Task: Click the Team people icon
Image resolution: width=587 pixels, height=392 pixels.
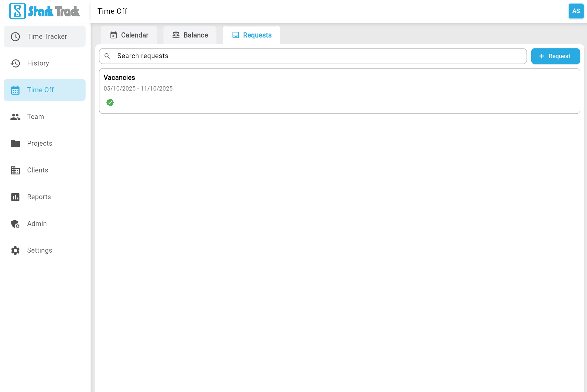Action: click(15, 117)
